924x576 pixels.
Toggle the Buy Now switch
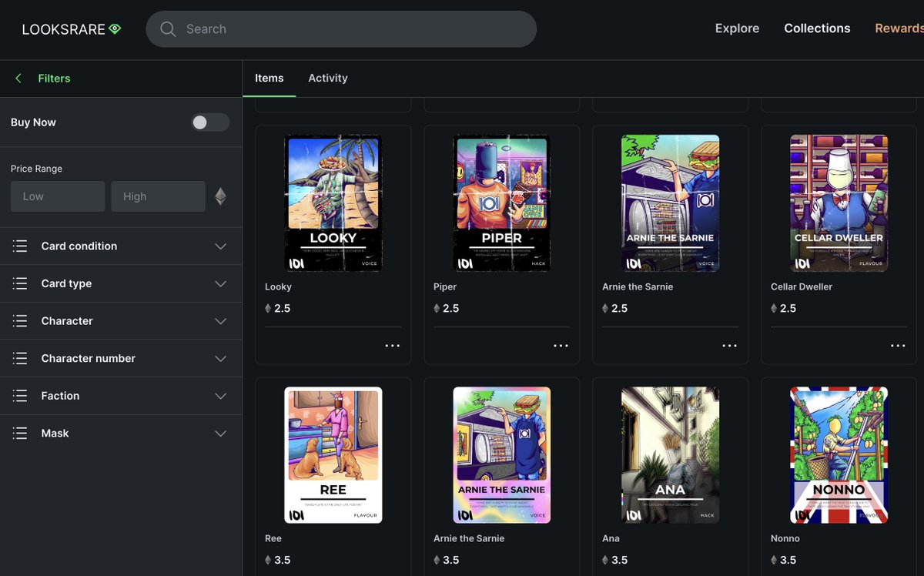210,122
